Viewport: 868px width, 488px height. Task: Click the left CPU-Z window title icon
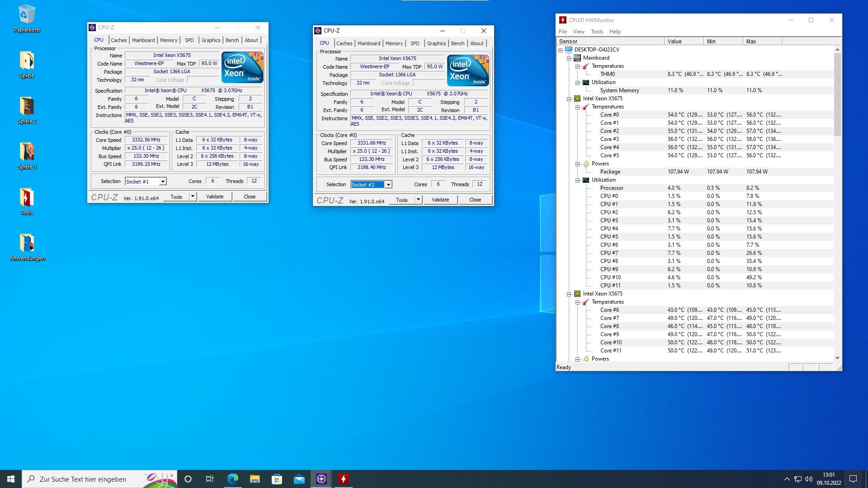[x=93, y=28]
